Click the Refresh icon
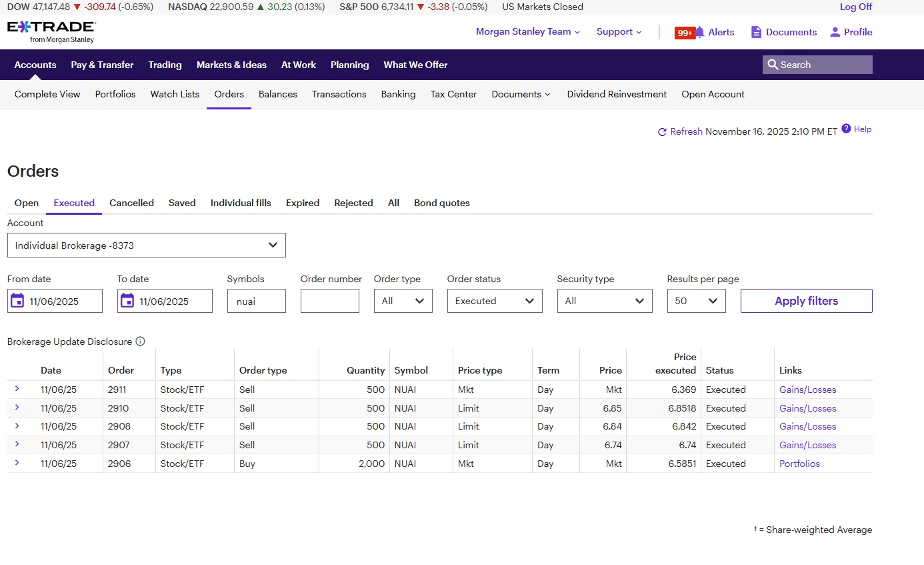This screenshot has width=924, height=565. coord(662,132)
